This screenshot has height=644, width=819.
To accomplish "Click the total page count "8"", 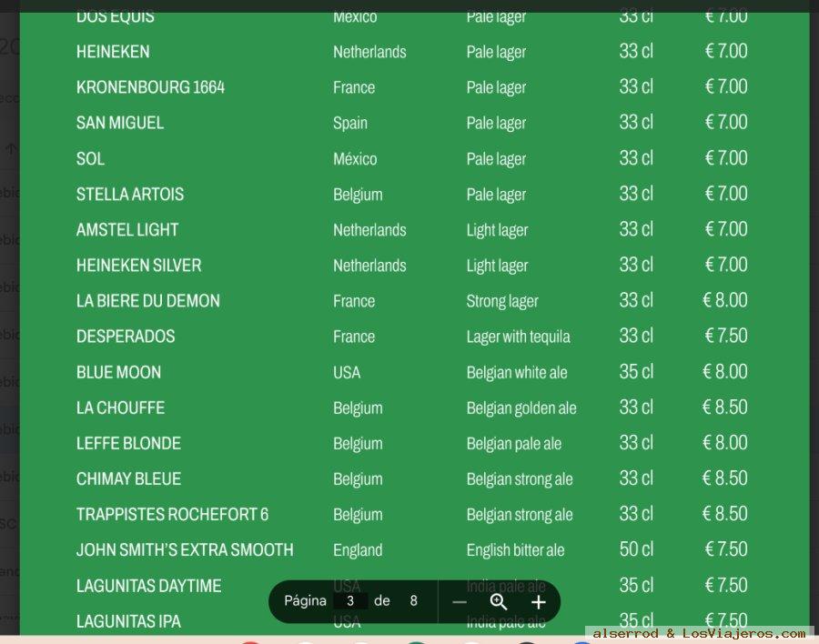I will [414, 601].
